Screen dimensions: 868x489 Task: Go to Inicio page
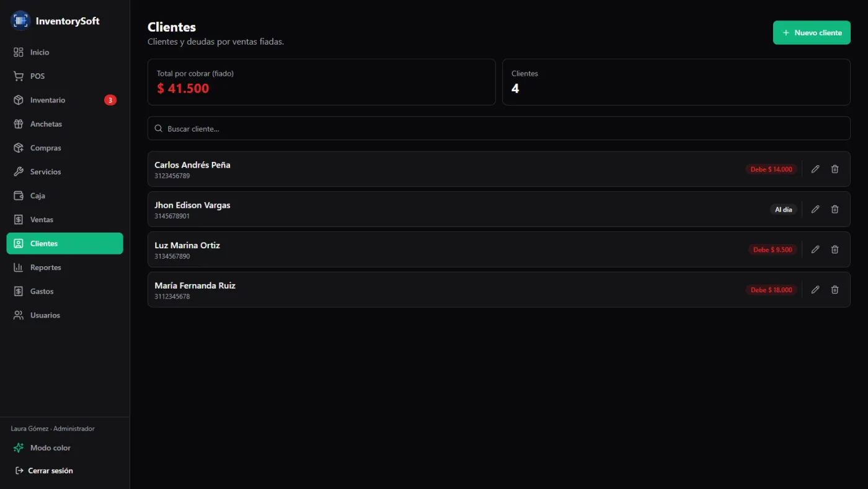tap(64, 52)
